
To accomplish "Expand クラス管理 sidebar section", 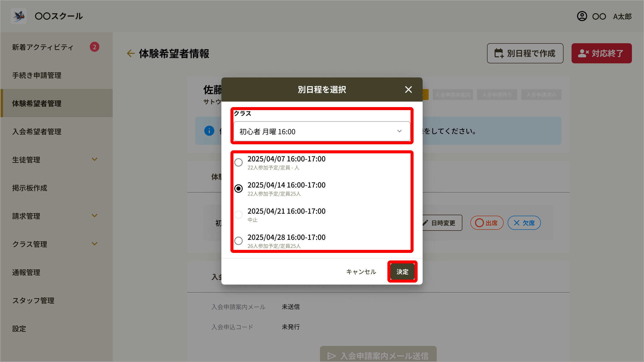I will pyautogui.click(x=95, y=244).
